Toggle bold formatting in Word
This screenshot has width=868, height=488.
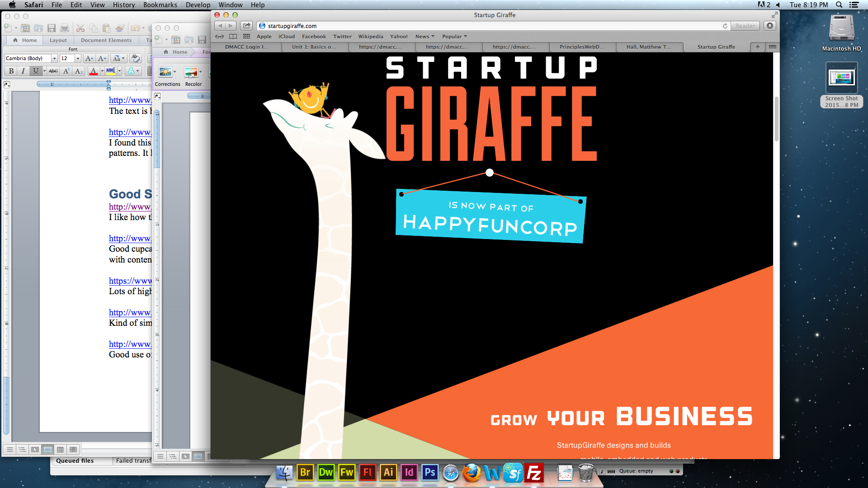(x=11, y=71)
